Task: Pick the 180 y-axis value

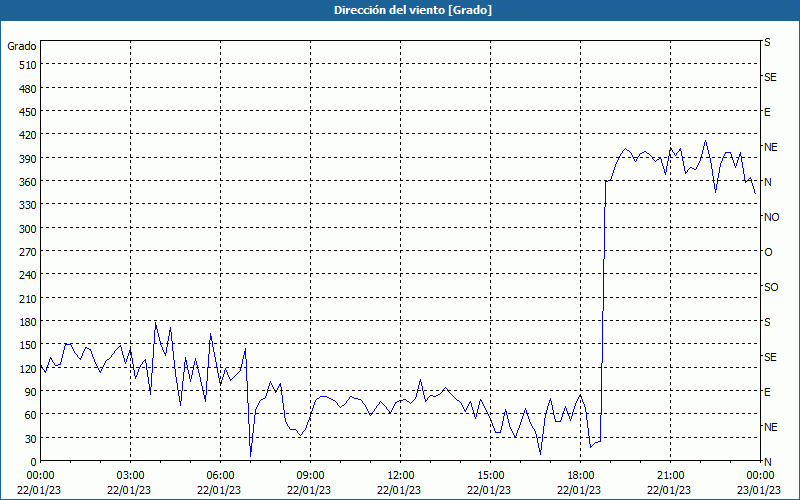Action: click(x=28, y=322)
